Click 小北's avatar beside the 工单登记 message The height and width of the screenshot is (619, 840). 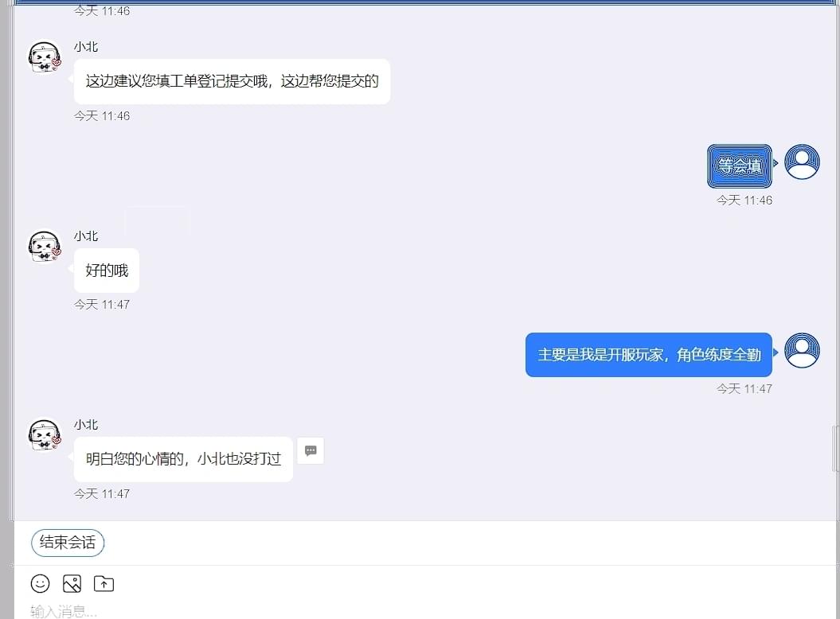(x=45, y=56)
